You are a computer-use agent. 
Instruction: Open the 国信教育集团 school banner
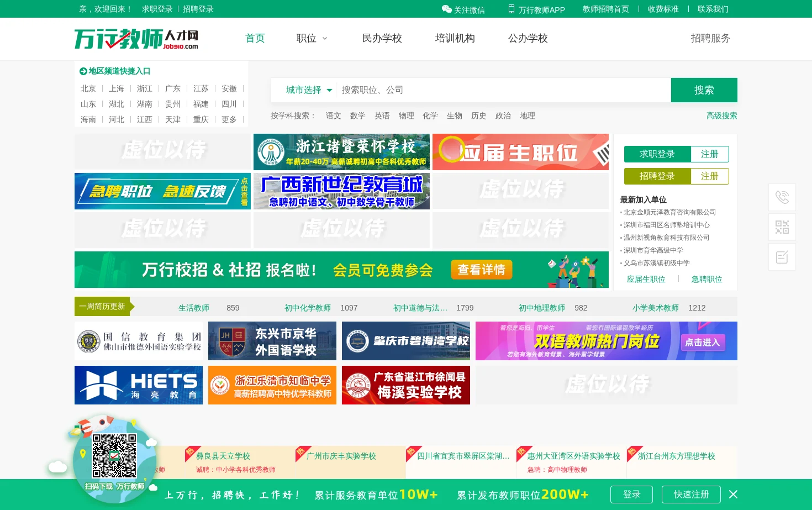point(139,341)
